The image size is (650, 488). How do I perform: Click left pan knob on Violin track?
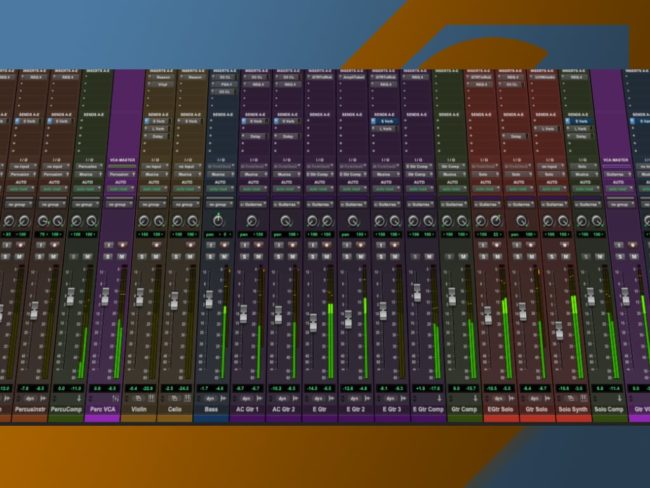click(144, 221)
